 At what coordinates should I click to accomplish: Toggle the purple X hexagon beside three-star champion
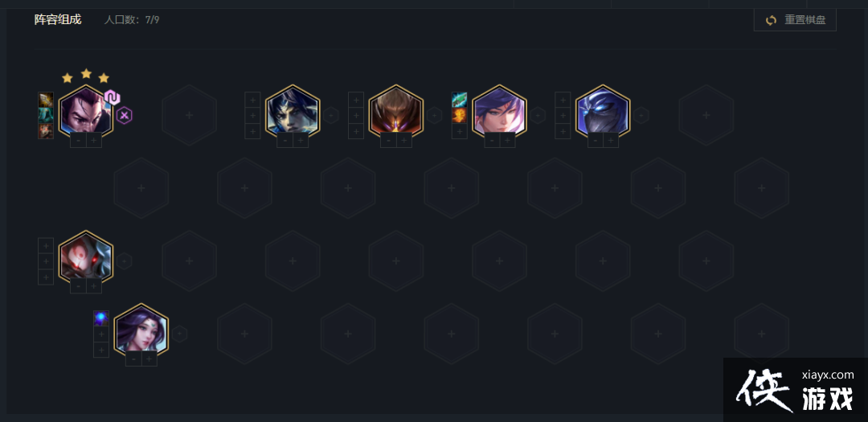point(125,115)
